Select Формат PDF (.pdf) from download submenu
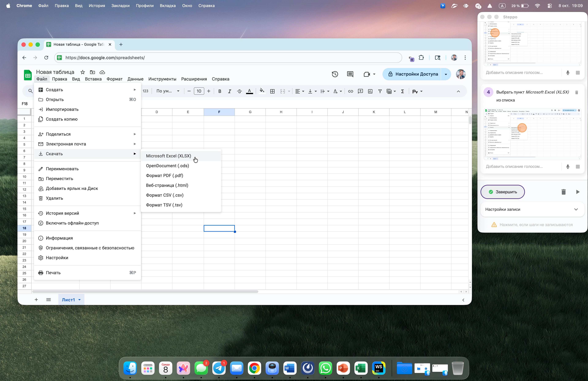 [x=165, y=175]
